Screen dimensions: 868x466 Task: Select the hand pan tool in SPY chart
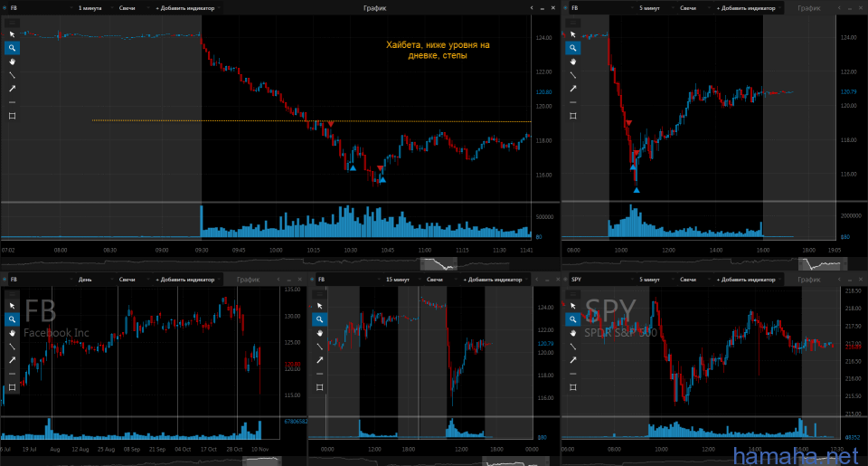pos(573,333)
